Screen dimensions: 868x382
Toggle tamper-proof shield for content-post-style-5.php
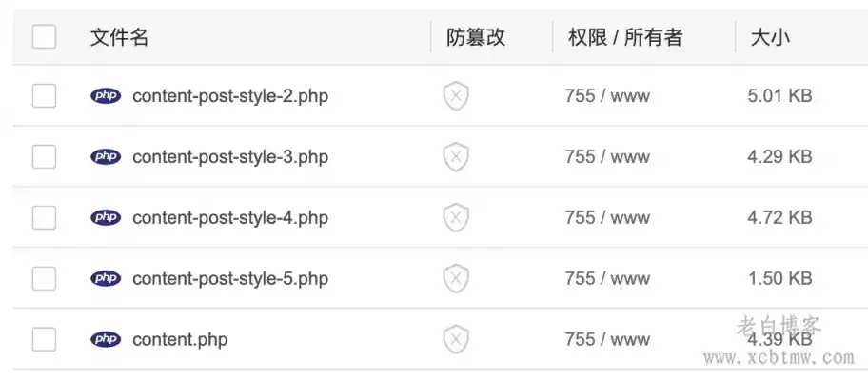tap(456, 279)
